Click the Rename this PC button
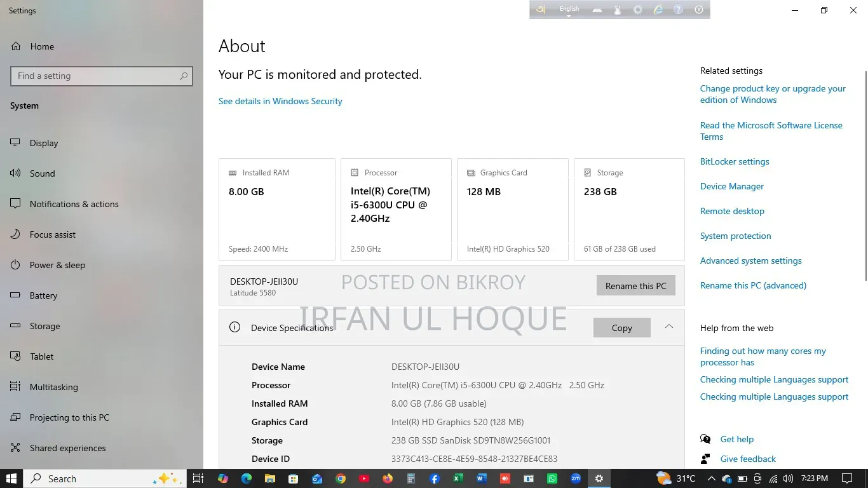Screen dimensions: 868x488 pos(635,286)
